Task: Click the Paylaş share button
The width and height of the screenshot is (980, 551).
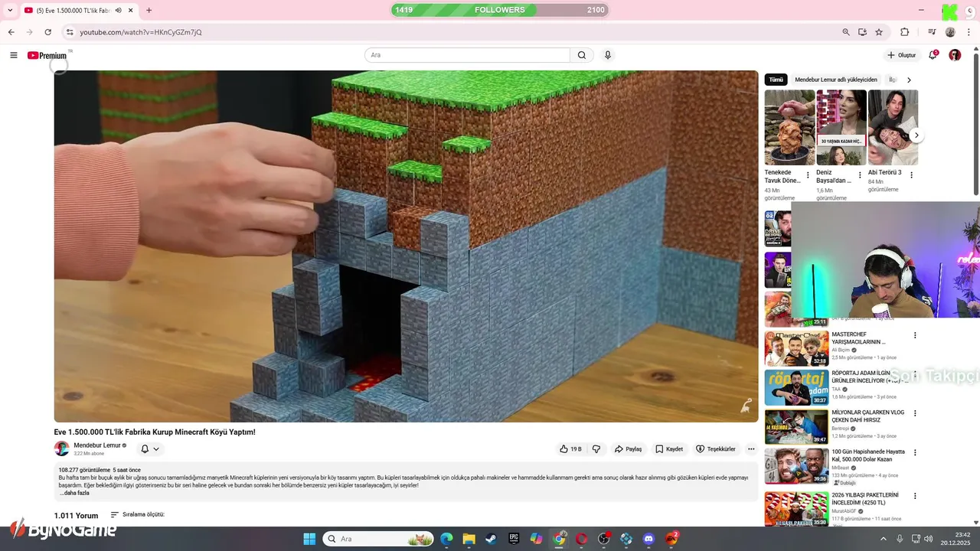Action: 628,449
